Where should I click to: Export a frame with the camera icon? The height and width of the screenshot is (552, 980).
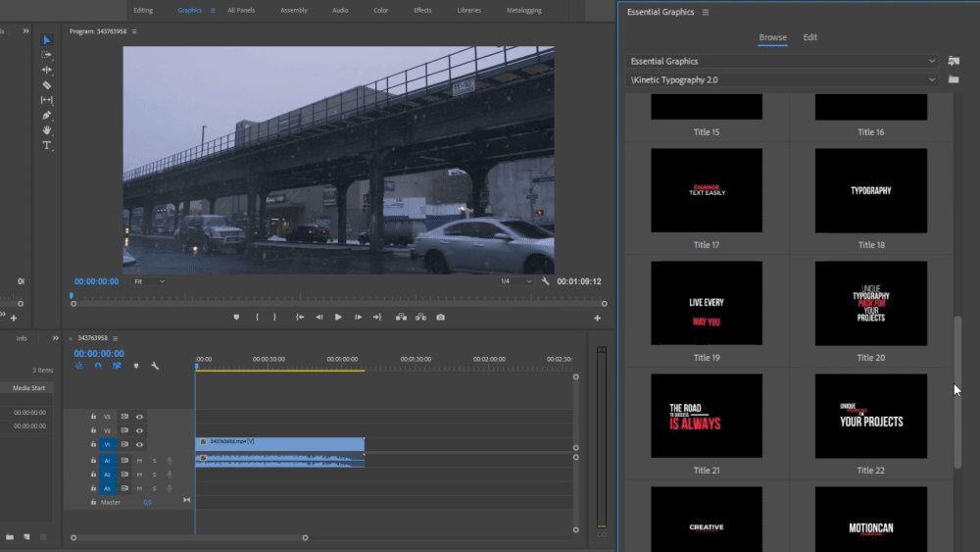[x=441, y=318]
